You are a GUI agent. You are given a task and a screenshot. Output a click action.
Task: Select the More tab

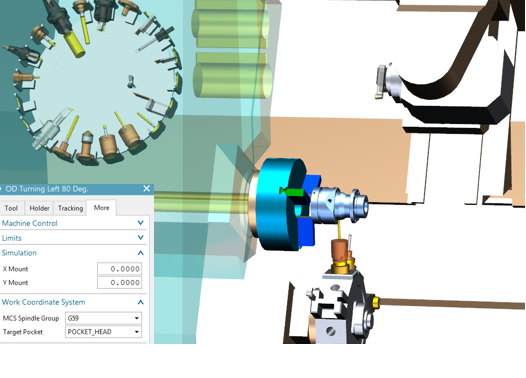(101, 208)
